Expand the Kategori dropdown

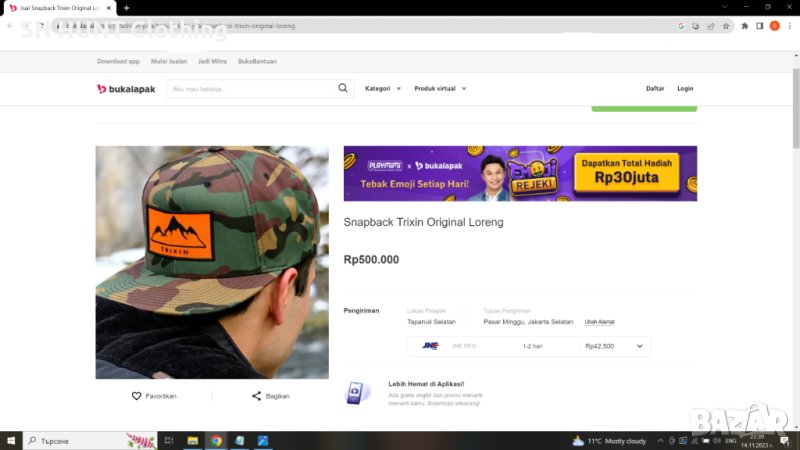click(383, 89)
